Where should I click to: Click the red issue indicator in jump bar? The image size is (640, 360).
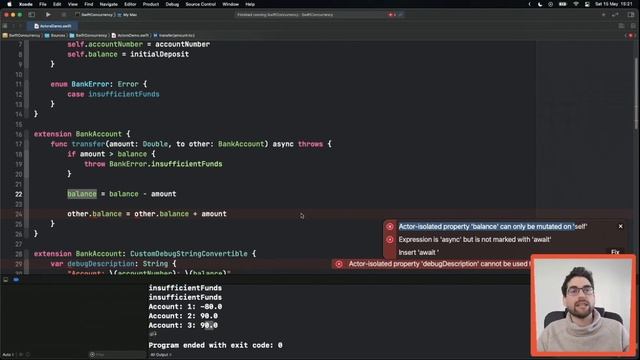pos(631,36)
